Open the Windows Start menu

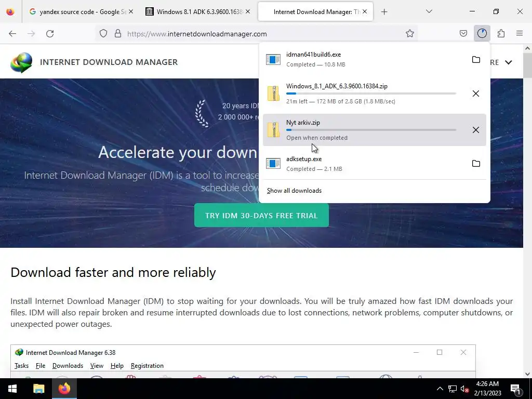12,389
